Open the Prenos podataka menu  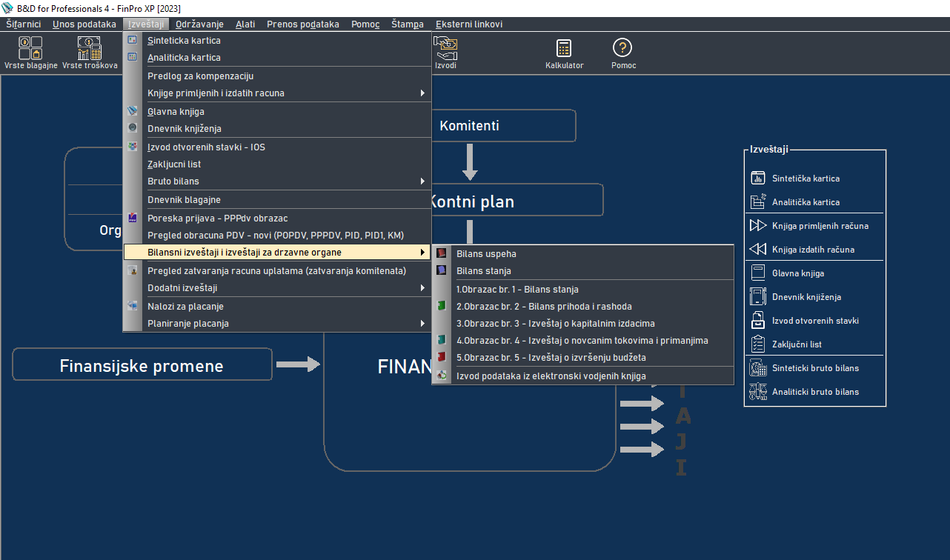[303, 24]
